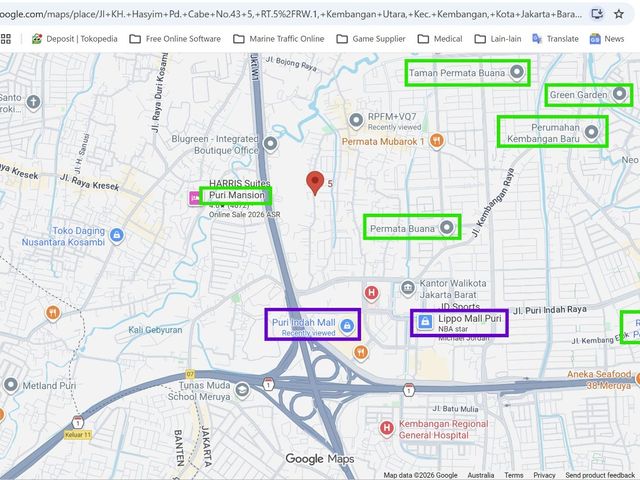Screen dimensions: 640x480
Task: Click the Puri Indah Mall shopping icon
Action: pos(347,326)
